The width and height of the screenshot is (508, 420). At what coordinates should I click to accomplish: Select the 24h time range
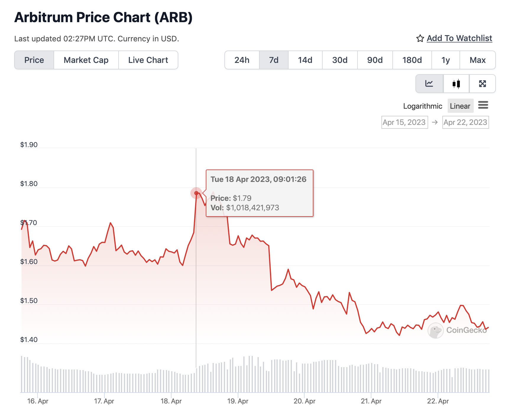(x=242, y=60)
